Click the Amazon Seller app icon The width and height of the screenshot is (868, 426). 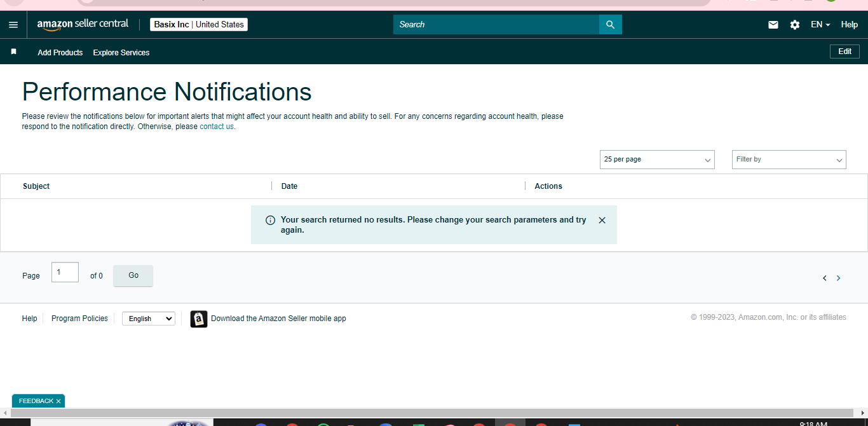(x=199, y=319)
